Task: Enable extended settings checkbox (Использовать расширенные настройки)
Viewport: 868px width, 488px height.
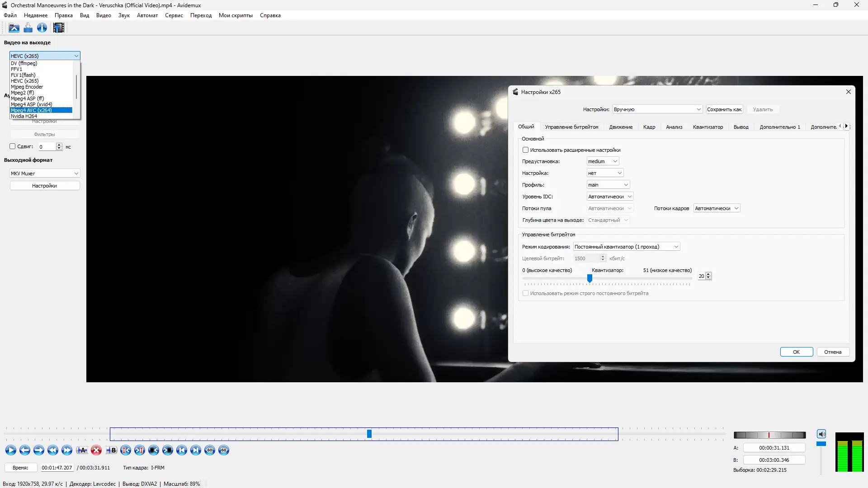Action: coord(525,150)
